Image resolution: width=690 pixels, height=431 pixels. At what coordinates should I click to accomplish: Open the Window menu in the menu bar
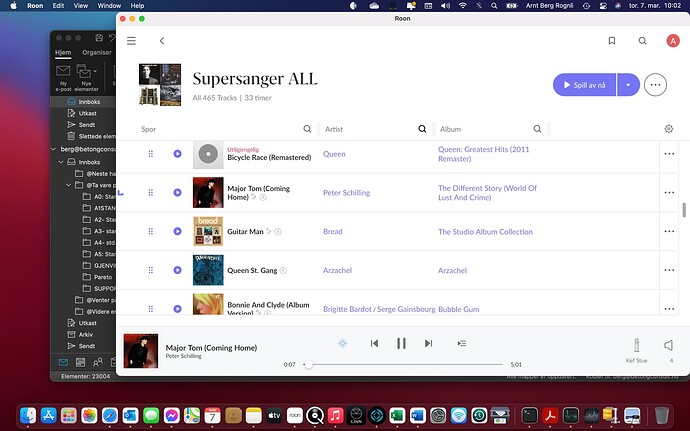tap(109, 6)
